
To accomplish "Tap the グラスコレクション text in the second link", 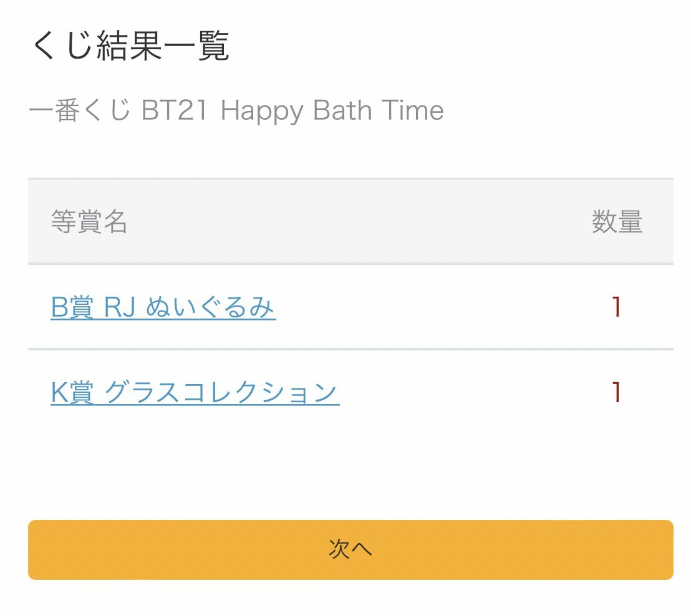I will point(221,393).
